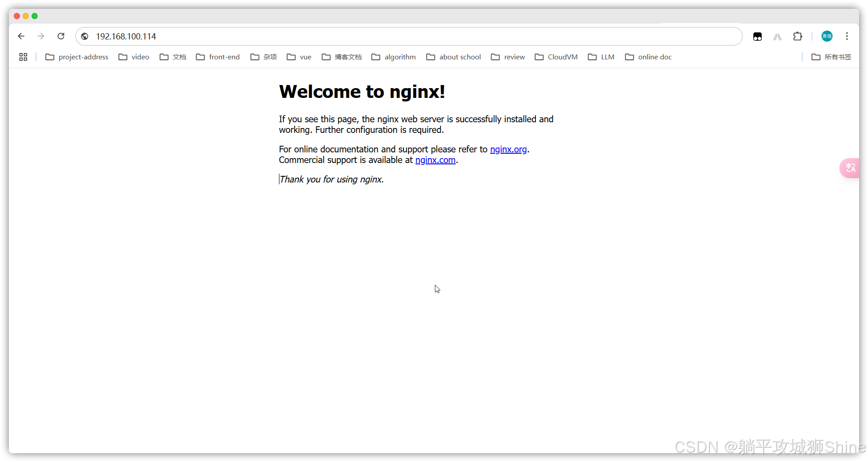Click the pink translate floating button
Viewport: 868px width, 462px height.
click(x=850, y=168)
